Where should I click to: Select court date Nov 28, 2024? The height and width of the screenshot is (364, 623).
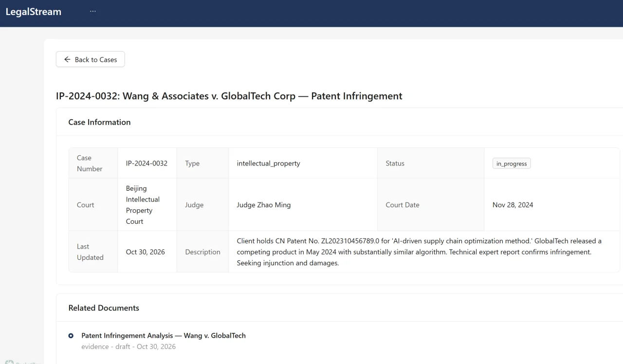[x=513, y=205]
